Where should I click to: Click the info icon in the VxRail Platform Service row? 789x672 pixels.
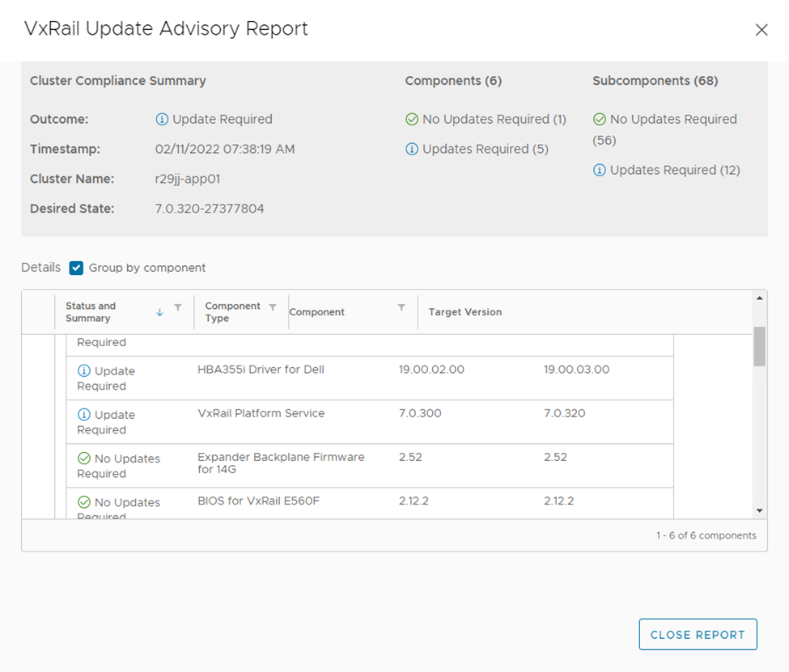[x=84, y=415]
